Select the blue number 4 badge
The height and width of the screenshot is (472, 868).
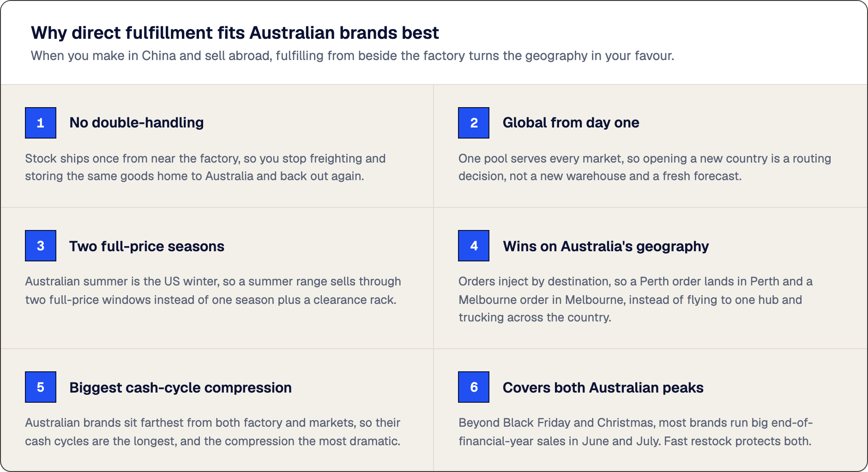tap(474, 246)
